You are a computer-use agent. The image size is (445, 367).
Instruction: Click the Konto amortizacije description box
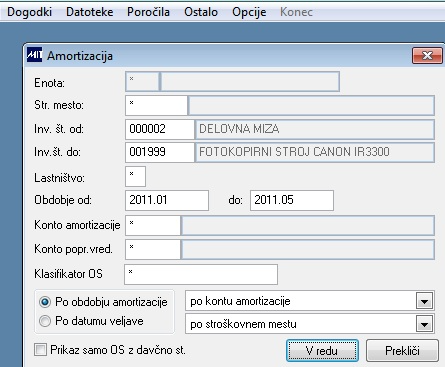tap(308, 225)
